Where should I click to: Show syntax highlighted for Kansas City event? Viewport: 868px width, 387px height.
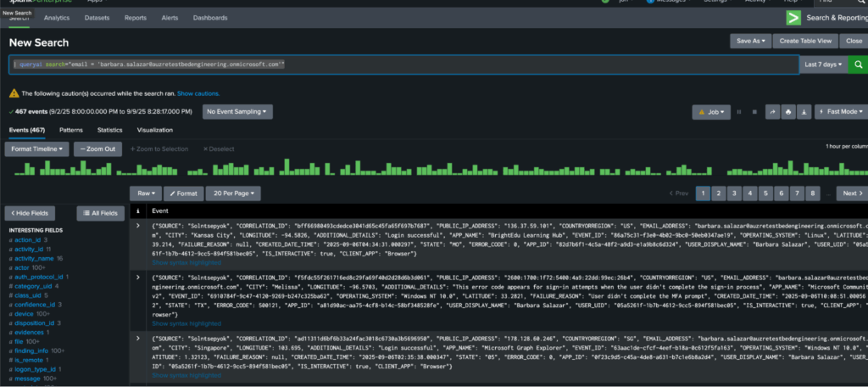(186, 262)
